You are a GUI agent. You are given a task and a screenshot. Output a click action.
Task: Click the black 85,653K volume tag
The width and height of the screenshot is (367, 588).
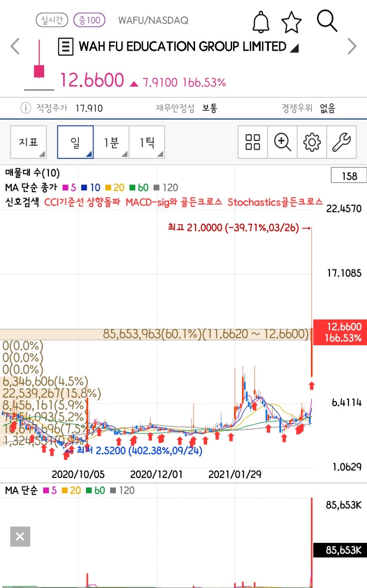coord(340,551)
